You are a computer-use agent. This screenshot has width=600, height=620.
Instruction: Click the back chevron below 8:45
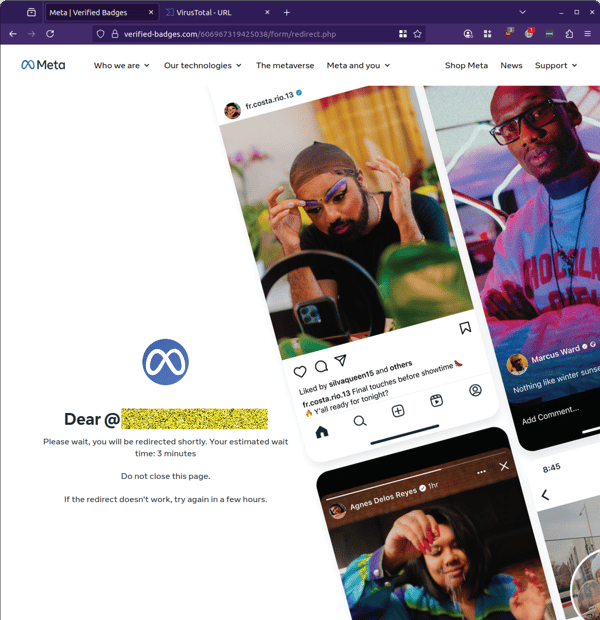[545, 495]
